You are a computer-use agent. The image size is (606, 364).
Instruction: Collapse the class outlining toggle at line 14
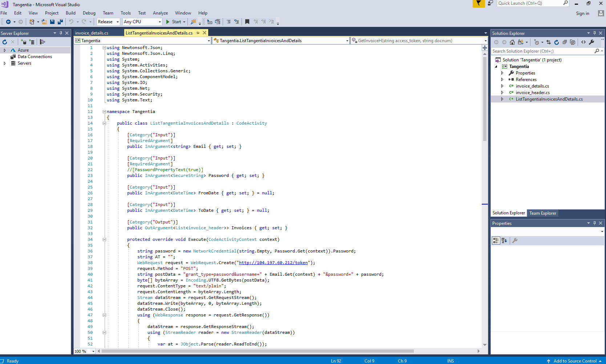(x=104, y=123)
